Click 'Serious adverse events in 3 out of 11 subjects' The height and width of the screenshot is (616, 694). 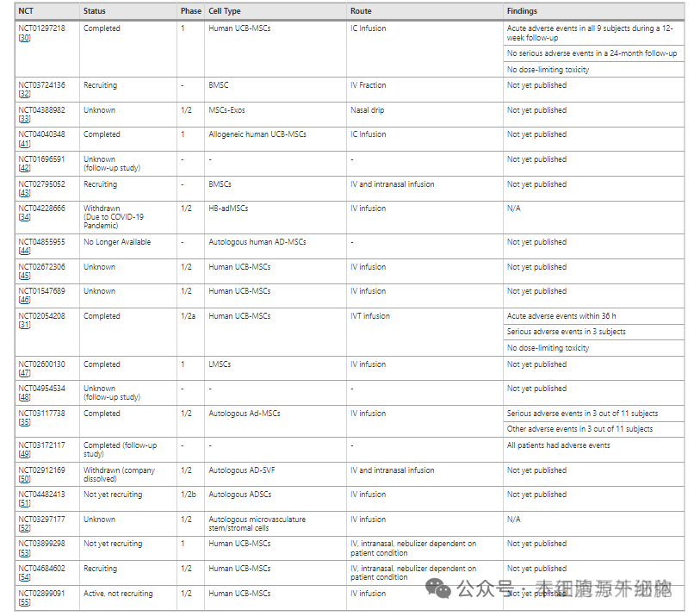[x=582, y=414]
